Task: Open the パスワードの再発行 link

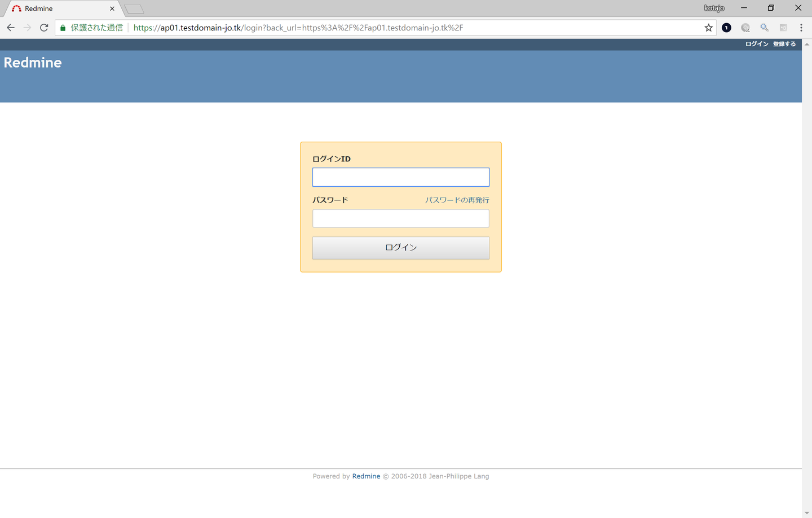Action: point(457,200)
